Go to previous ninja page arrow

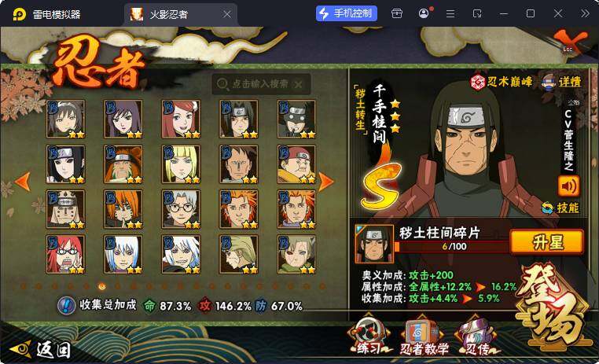[23, 182]
